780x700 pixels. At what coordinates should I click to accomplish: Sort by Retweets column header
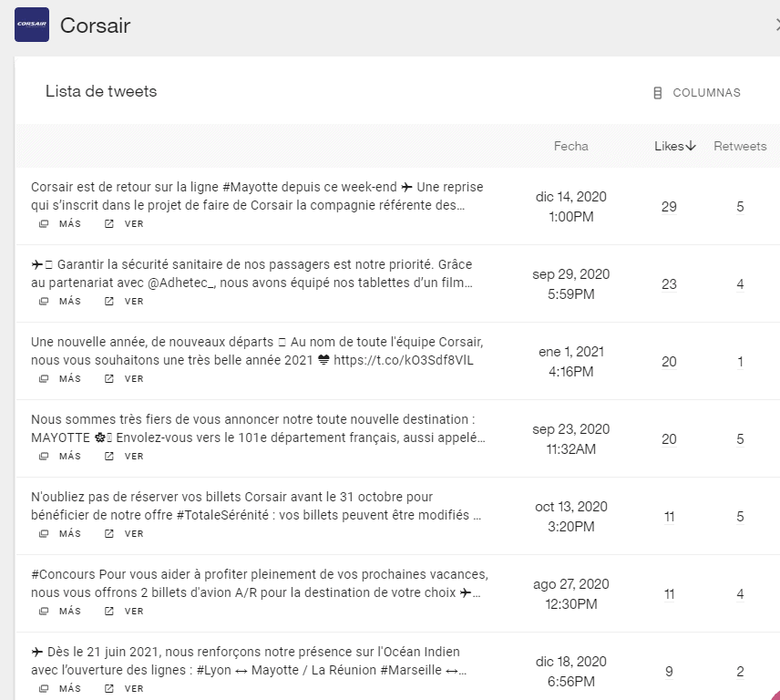[x=740, y=146]
